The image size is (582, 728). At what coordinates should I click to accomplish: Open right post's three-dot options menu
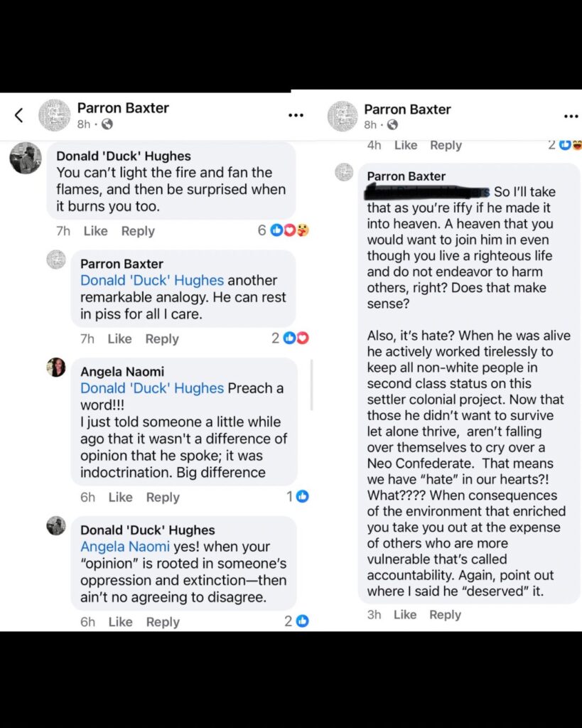570,116
